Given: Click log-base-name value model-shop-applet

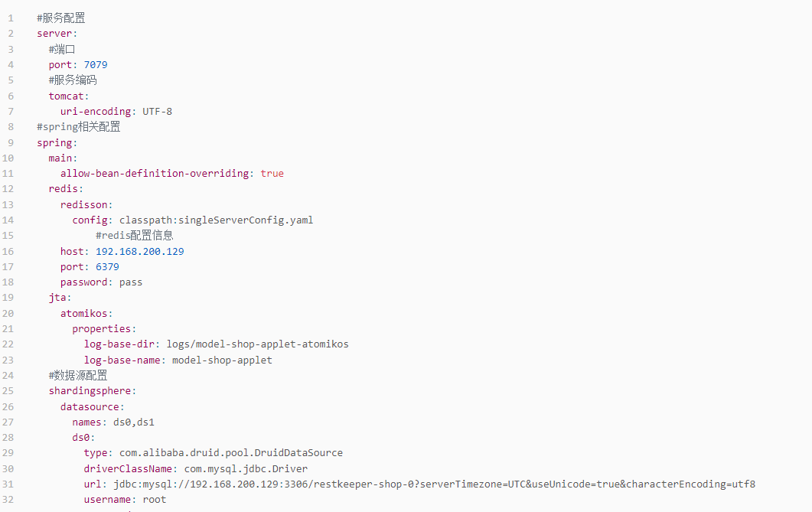Looking at the screenshot, I should point(222,360).
